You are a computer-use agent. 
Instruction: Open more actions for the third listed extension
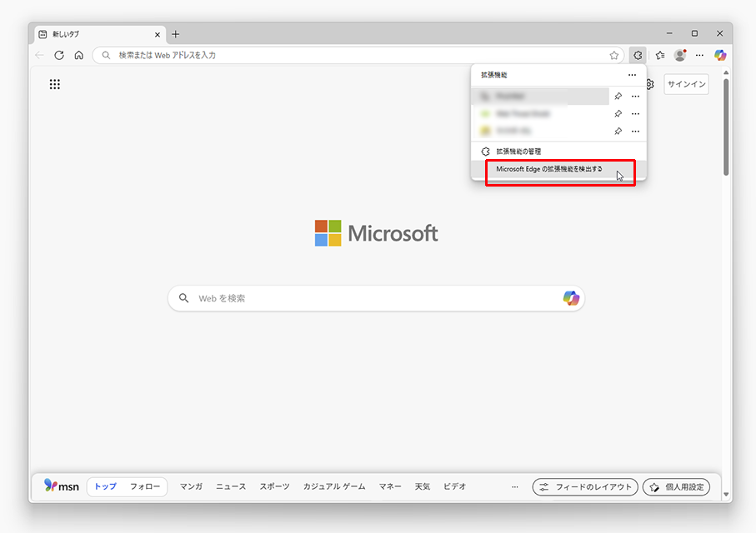tap(635, 131)
